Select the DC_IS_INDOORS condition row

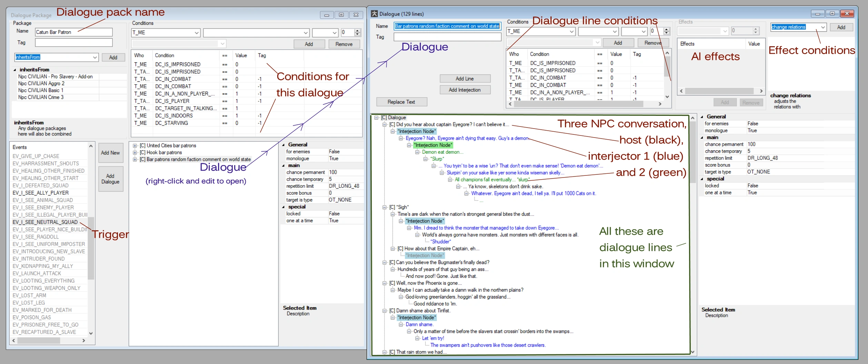(x=246, y=116)
